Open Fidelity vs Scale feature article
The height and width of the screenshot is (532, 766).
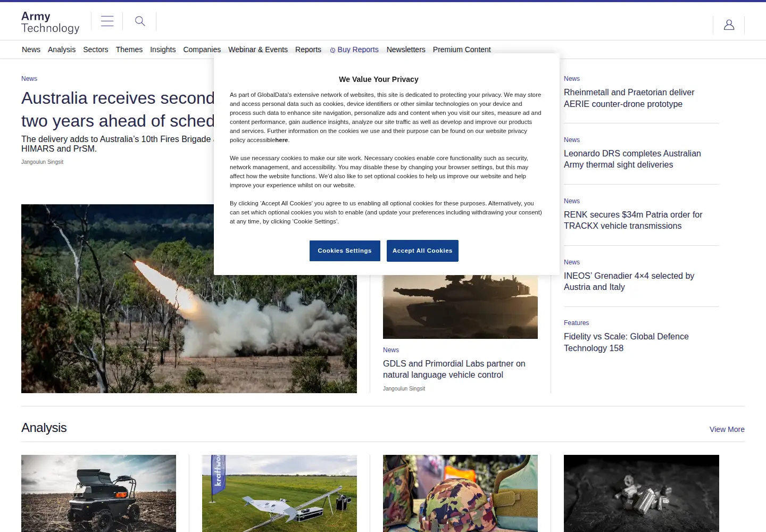(x=626, y=342)
